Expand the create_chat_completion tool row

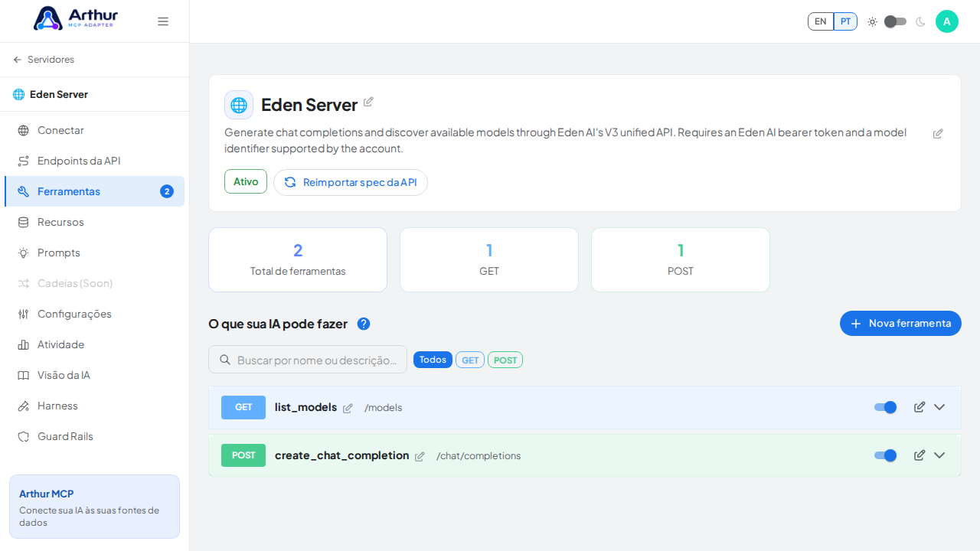pos(939,455)
